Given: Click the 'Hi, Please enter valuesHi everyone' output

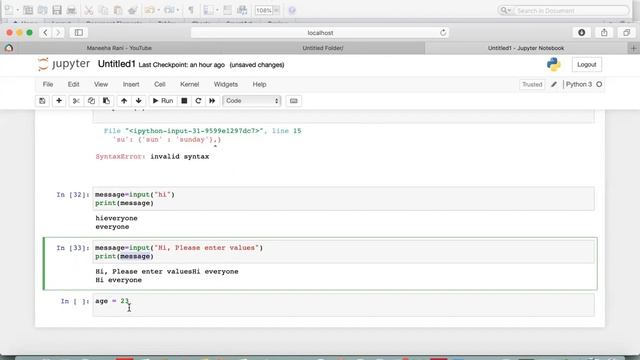Looking at the screenshot, I should (167, 271).
